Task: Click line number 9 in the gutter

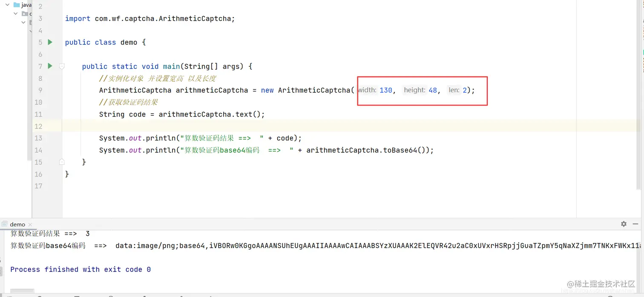Action: 40,90
